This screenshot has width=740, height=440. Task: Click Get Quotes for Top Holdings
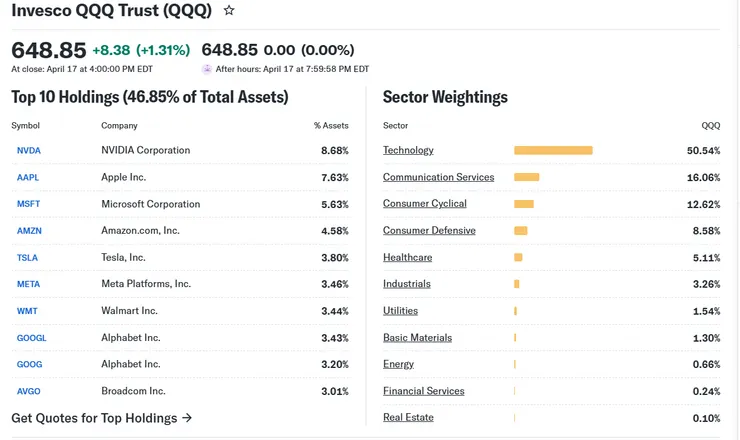click(x=101, y=418)
